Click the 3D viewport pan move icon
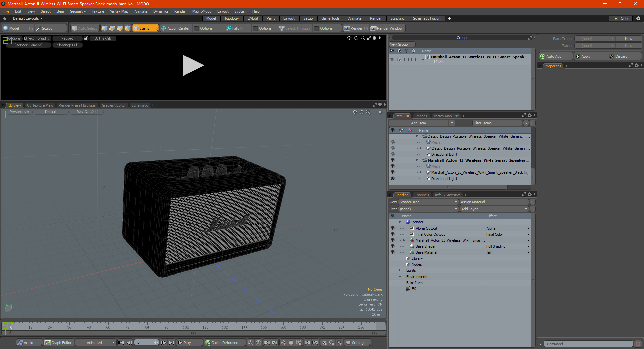This screenshot has height=349, width=644. [x=355, y=112]
